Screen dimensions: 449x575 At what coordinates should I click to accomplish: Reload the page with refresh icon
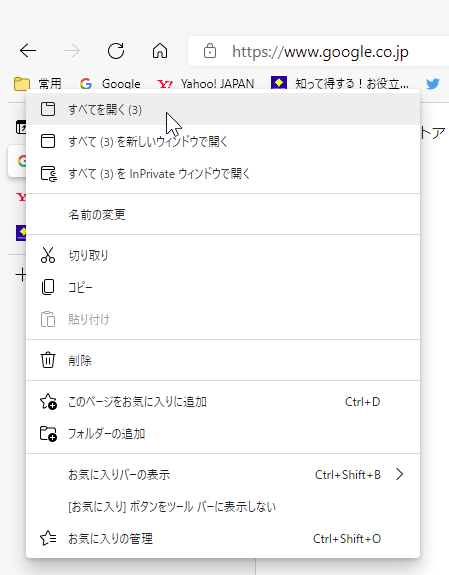click(x=116, y=51)
